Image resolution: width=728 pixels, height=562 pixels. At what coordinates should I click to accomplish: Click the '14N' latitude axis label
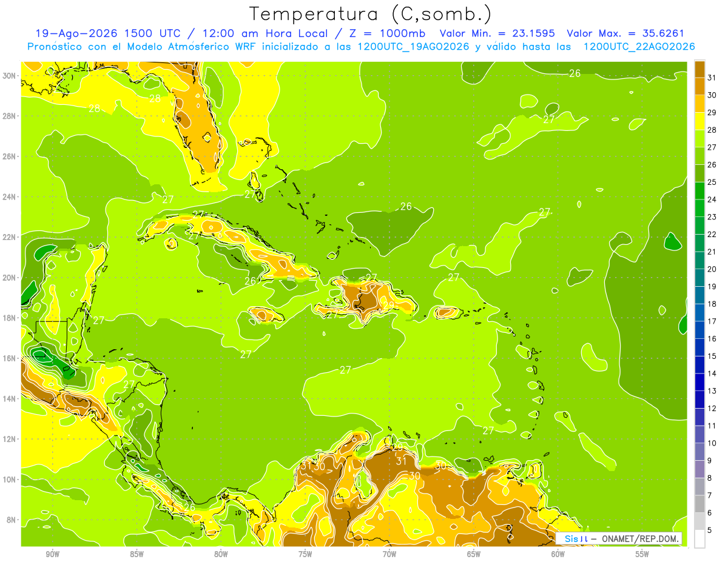coord(10,399)
